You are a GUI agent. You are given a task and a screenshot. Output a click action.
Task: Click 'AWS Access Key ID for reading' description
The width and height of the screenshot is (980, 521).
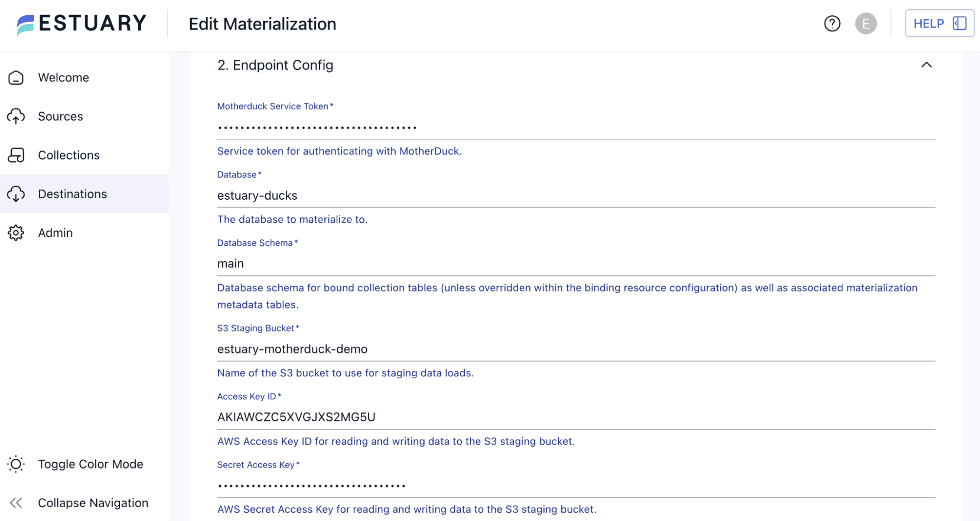click(x=396, y=441)
